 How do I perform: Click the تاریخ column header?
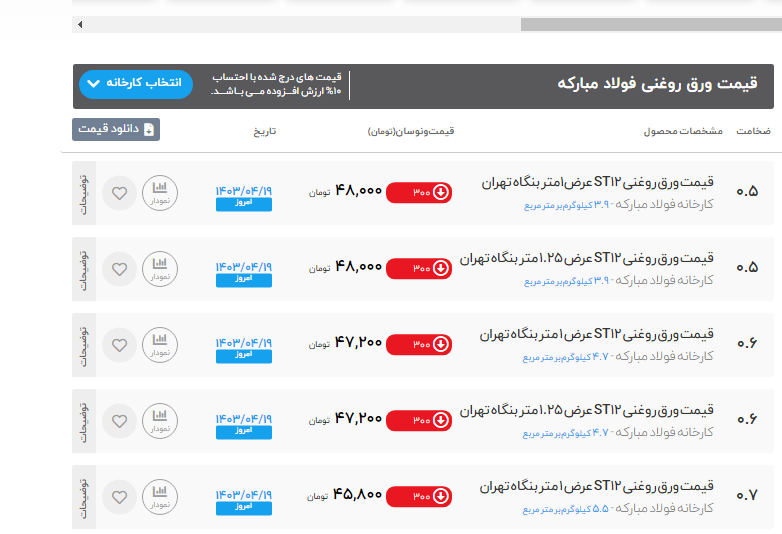[x=263, y=132]
